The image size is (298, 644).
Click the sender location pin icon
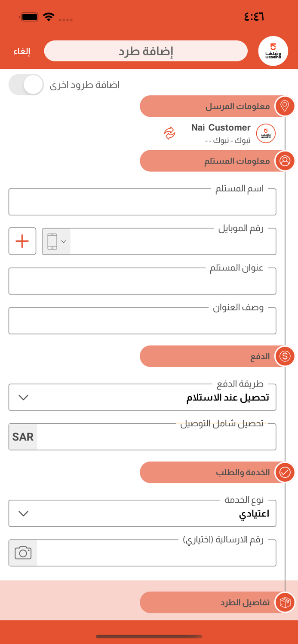point(285,106)
